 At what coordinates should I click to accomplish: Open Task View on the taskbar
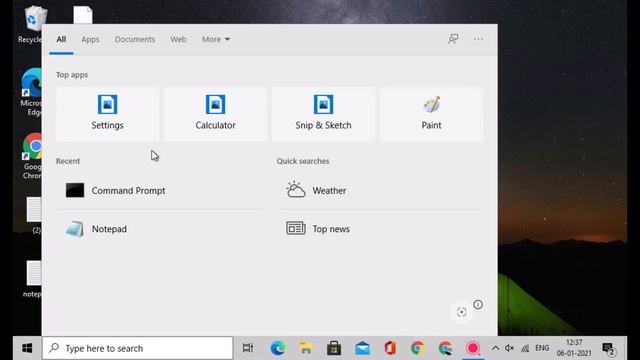coord(248,348)
